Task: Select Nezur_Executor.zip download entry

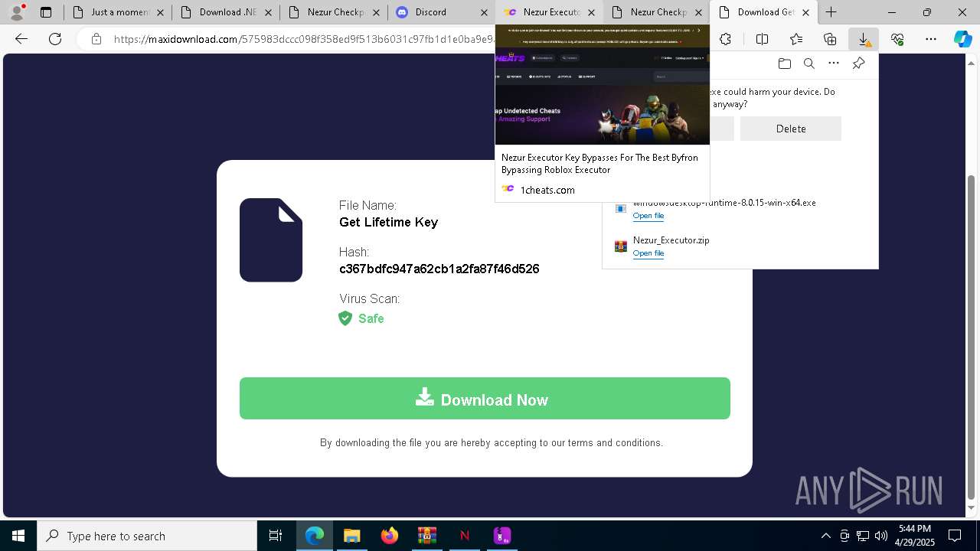Action: [x=740, y=246]
